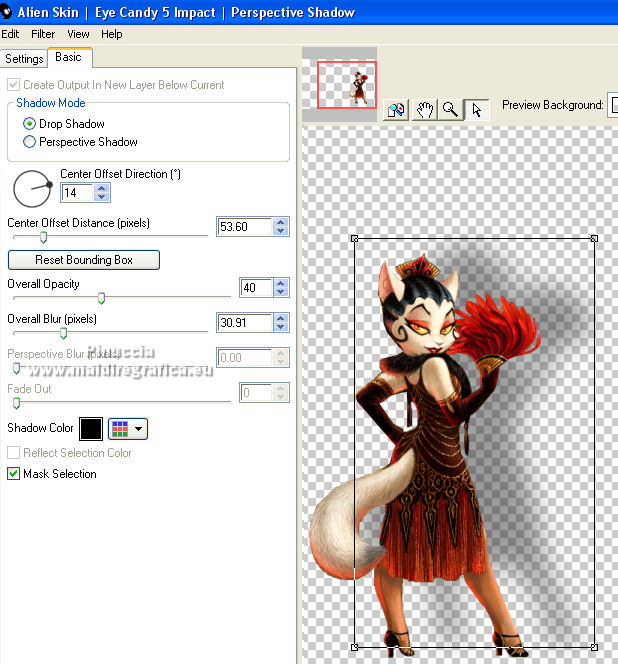
Task: Select Drop Shadow radio button
Action: [29, 124]
